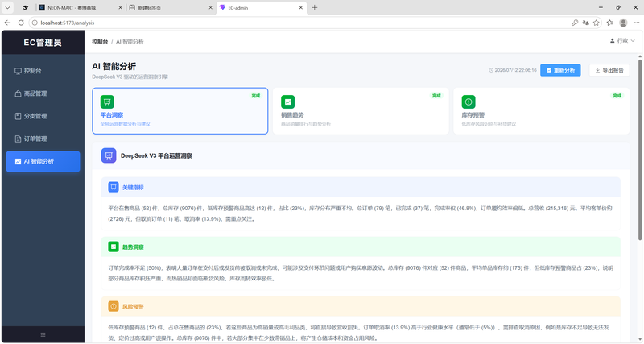Click the clock icon beside the timestamp
The height and width of the screenshot is (344, 644).
[x=491, y=70]
